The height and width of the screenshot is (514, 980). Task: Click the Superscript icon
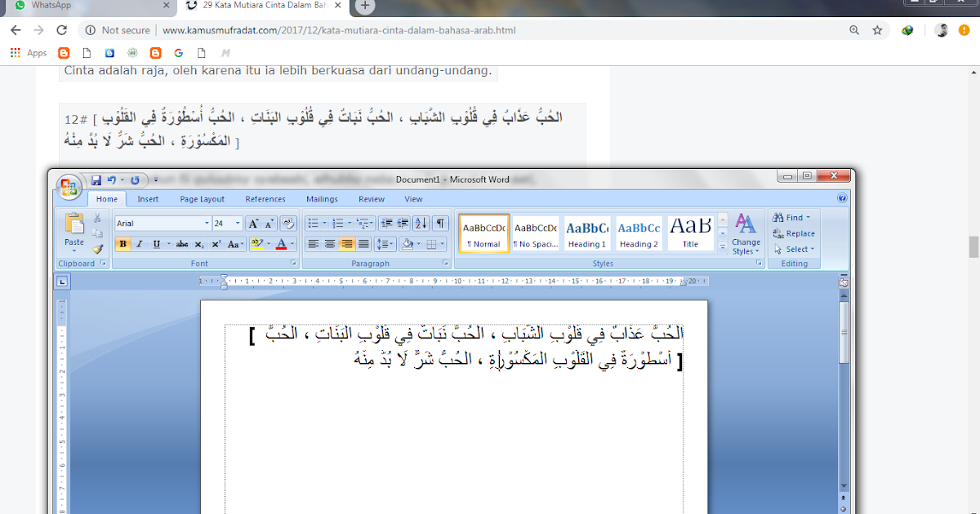pyautogui.click(x=216, y=244)
